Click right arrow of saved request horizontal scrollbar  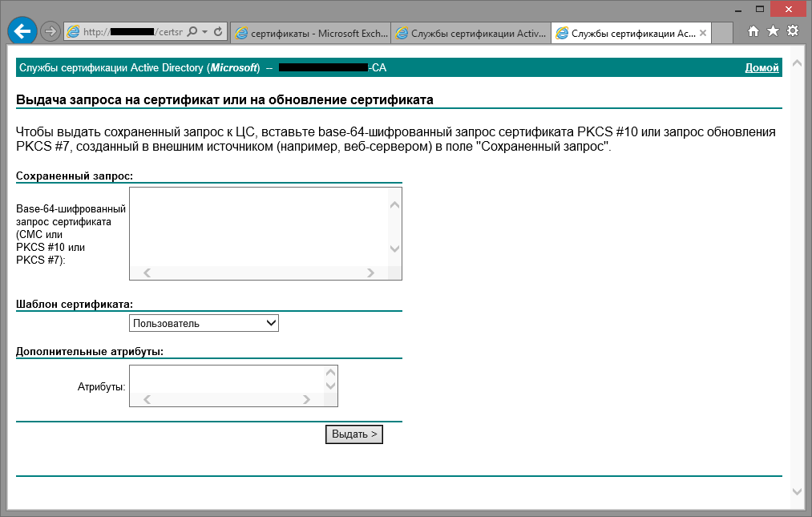370,273
